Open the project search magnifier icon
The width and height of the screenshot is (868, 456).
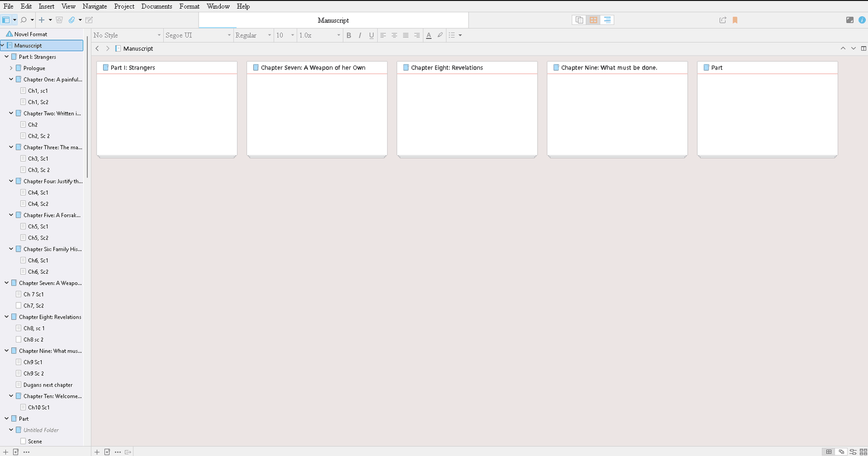click(24, 20)
